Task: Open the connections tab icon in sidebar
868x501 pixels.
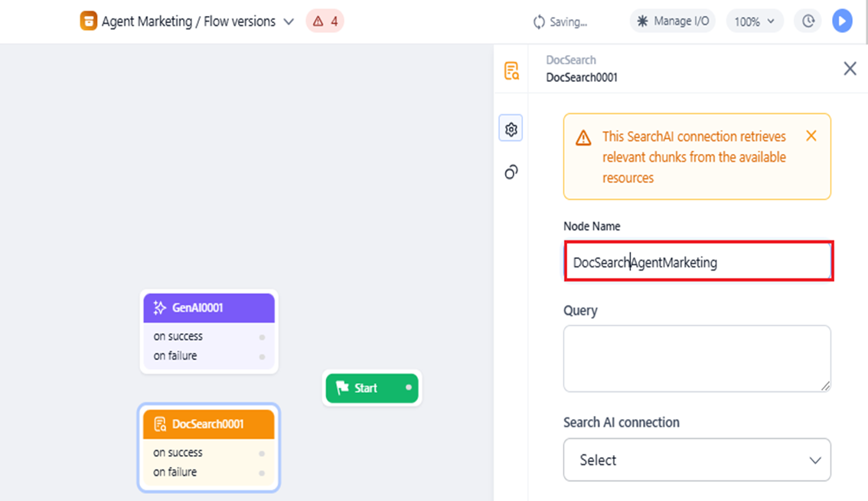Action: click(511, 172)
